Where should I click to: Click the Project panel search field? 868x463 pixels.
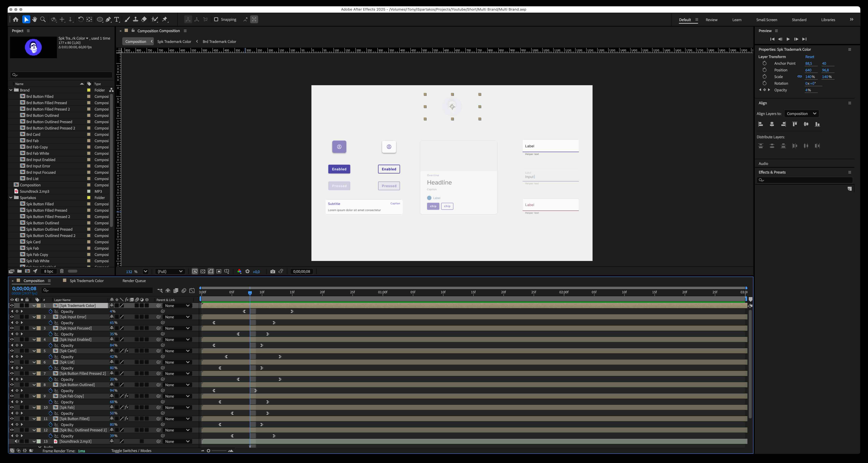click(x=61, y=75)
